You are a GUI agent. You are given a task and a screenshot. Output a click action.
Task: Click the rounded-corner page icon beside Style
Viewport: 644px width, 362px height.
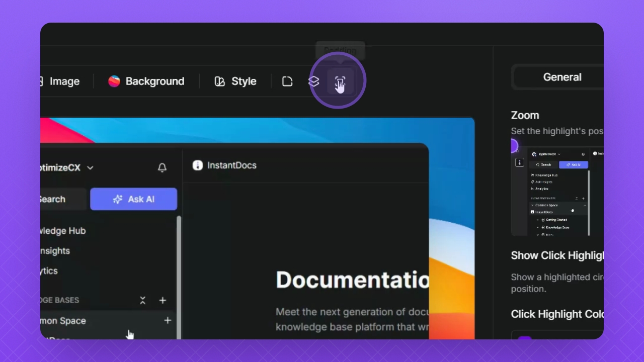[x=287, y=81]
